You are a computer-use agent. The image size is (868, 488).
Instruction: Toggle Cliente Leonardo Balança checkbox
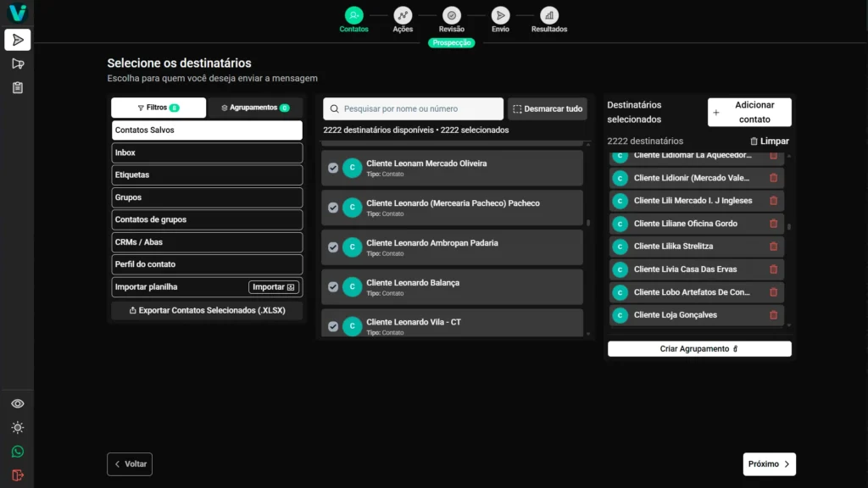[333, 287]
